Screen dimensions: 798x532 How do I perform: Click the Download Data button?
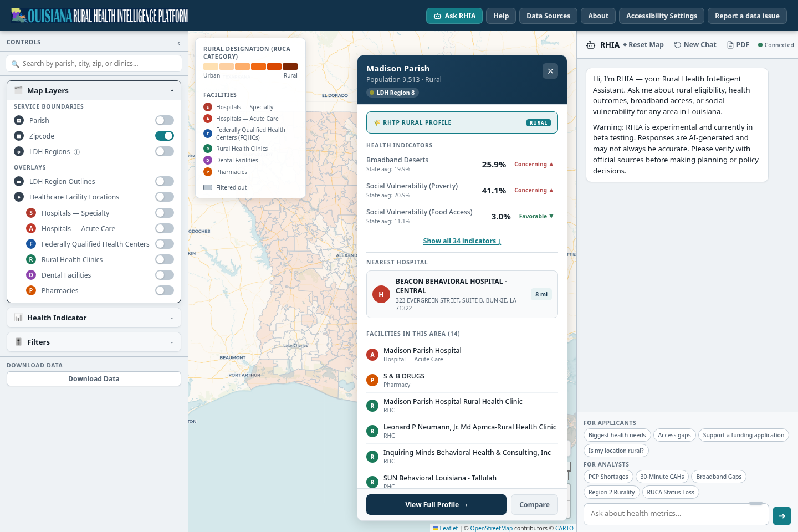pyautogui.click(x=94, y=379)
